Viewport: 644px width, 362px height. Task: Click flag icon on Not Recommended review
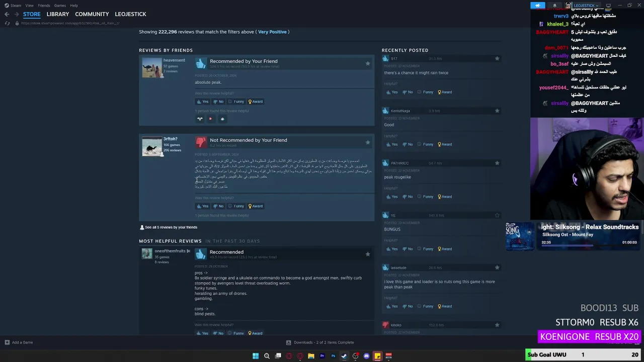[x=368, y=142]
